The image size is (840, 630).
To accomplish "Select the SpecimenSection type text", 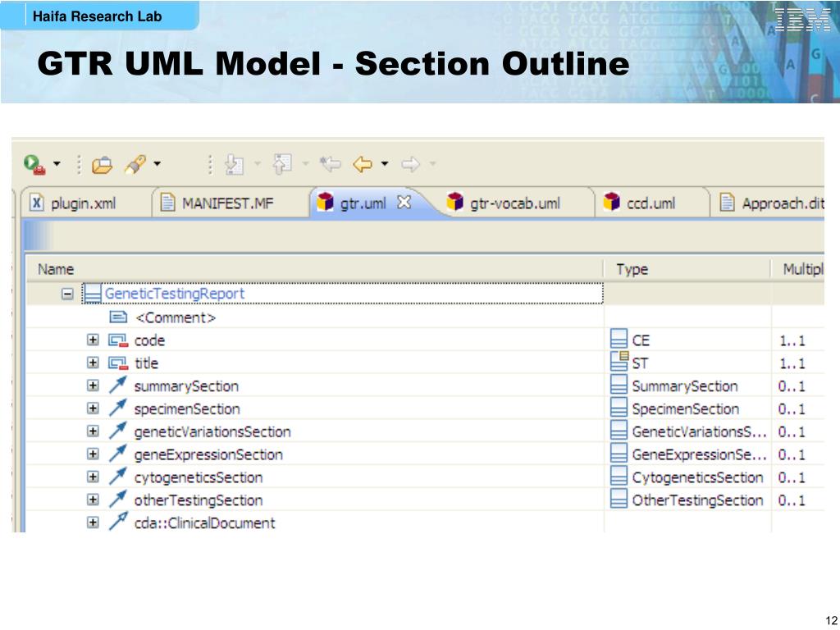I will click(685, 409).
